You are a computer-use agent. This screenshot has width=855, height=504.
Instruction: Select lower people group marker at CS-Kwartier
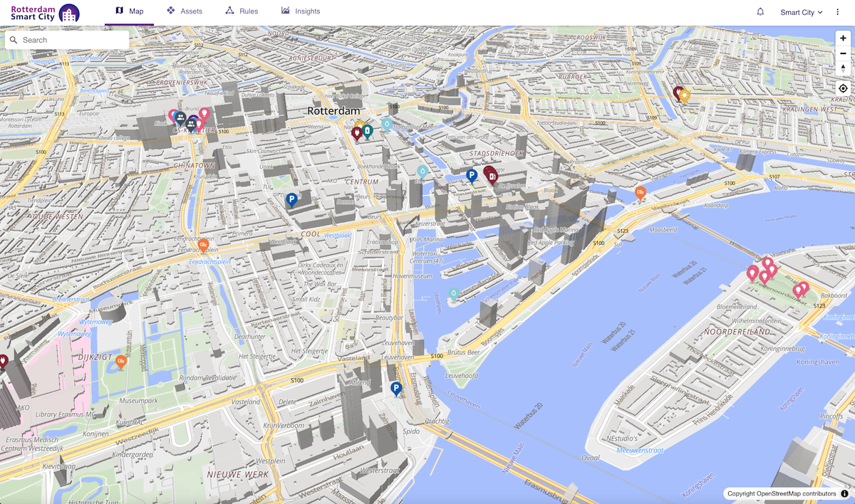pyautogui.click(x=192, y=125)
